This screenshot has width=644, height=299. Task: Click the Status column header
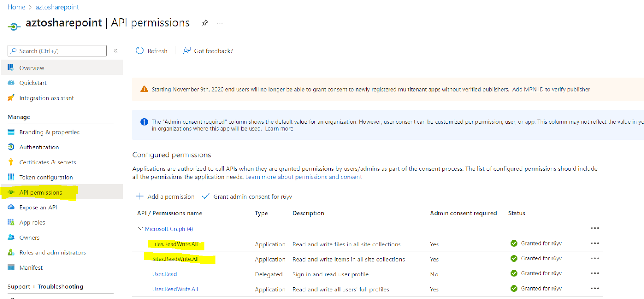[x=517, y=213]
